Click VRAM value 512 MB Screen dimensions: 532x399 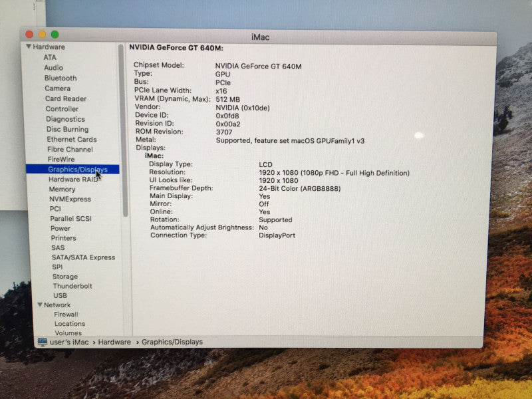(x=227, y=99)
